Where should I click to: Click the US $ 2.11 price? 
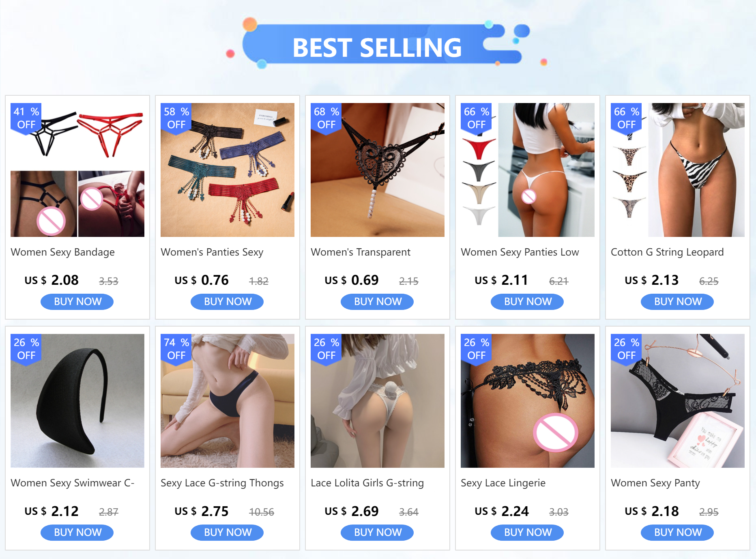[501, 280]
